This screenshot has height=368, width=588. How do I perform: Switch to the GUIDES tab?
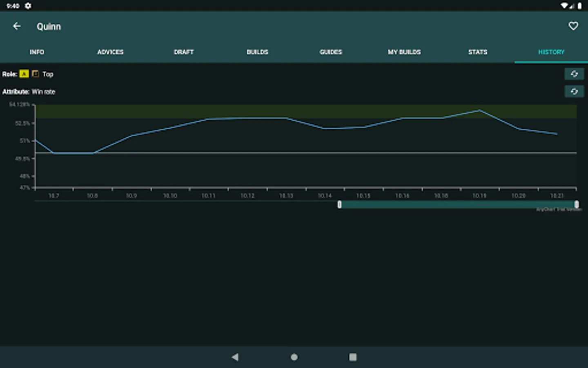(x=331, y=52)
